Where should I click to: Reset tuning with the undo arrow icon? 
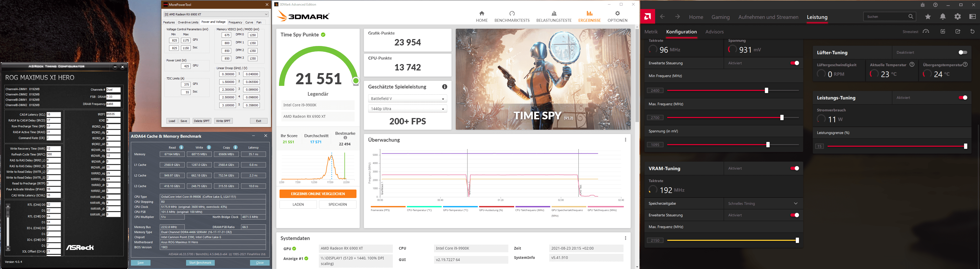click(972, 31)
